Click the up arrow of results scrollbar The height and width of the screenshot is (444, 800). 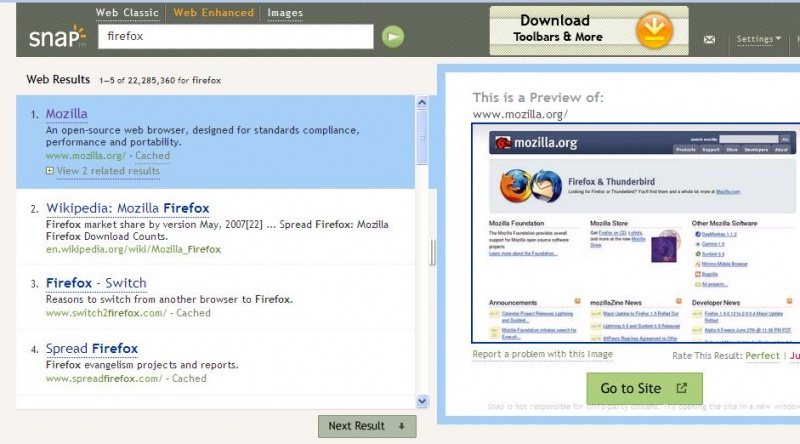coord(422,103)
